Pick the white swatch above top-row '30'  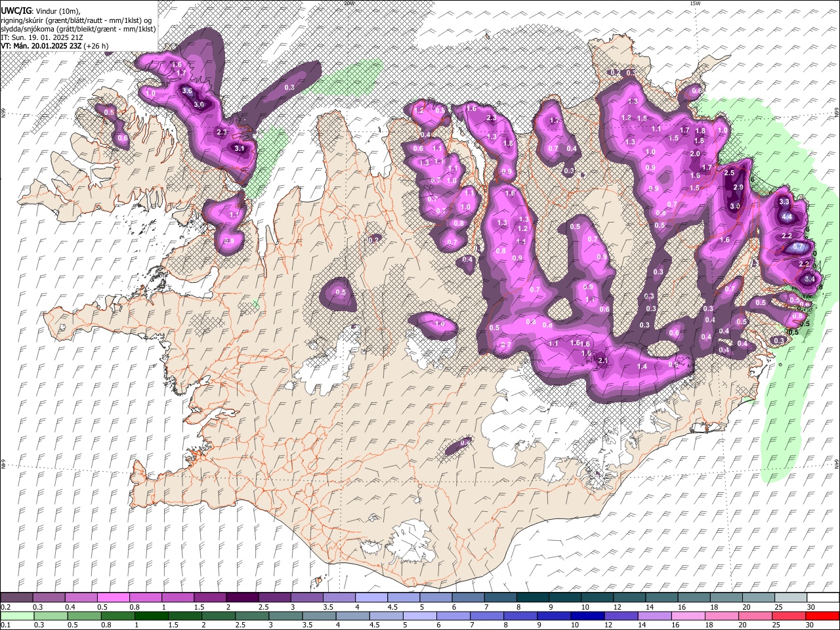pyautogui.click(x=822, y=597)
